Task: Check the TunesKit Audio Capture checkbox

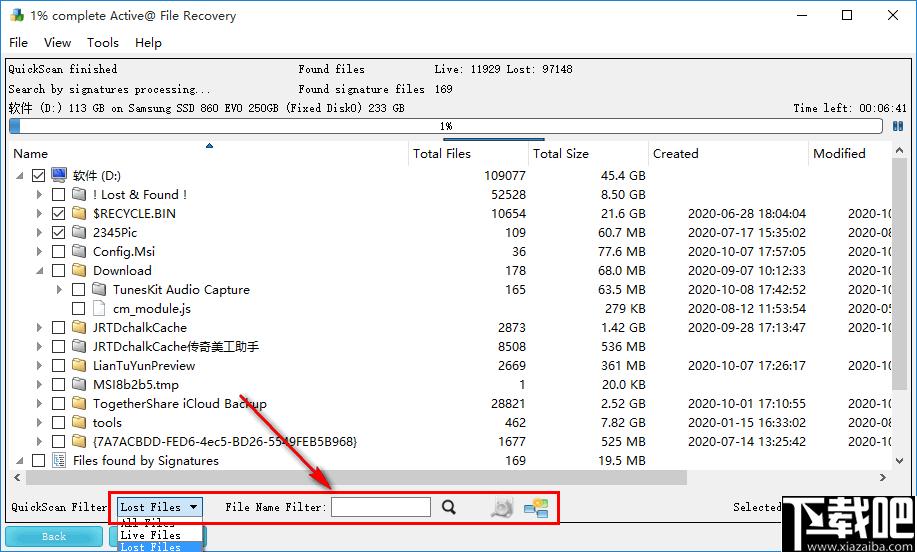Action: click(78, 289)
